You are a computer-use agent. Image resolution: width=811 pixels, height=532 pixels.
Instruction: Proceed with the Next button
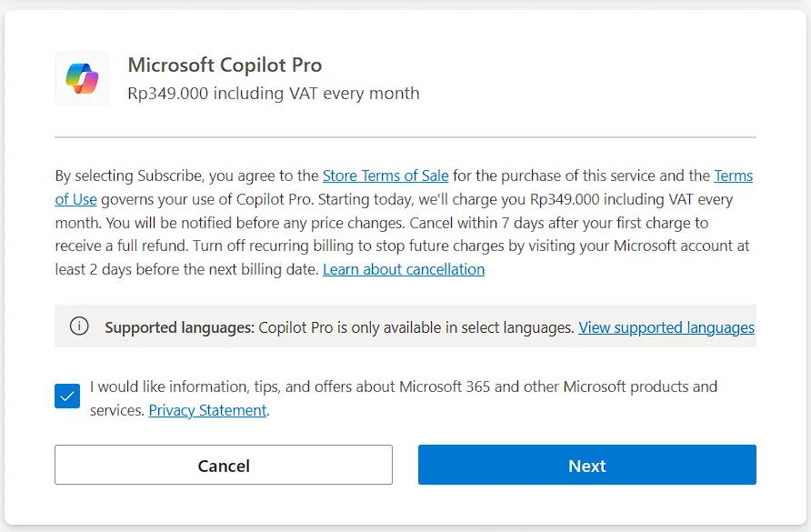click(586, 465)
